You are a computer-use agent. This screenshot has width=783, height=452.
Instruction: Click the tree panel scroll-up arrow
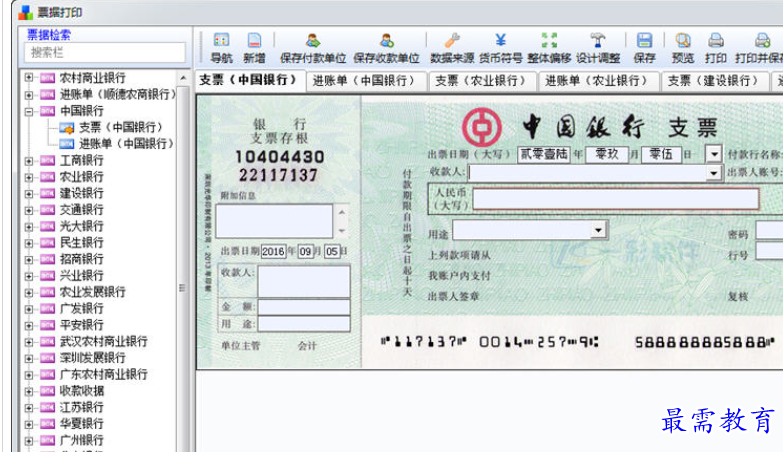point(183,78)
